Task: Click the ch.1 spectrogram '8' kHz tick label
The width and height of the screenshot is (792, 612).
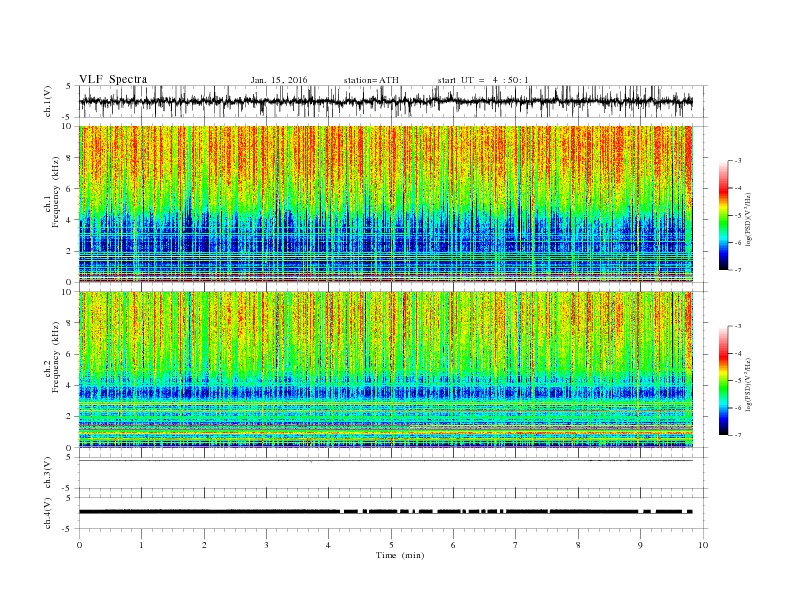Action: 70,158
